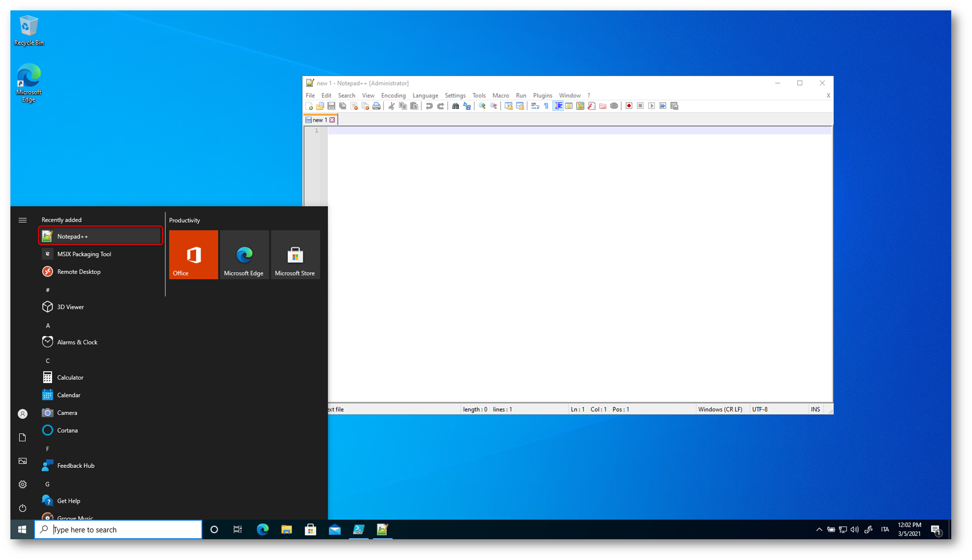Image resolution: width=972 pixels, height=560 pixels.
Task: Click the Zoom Out magnifier icon
Action: point(493,106)
